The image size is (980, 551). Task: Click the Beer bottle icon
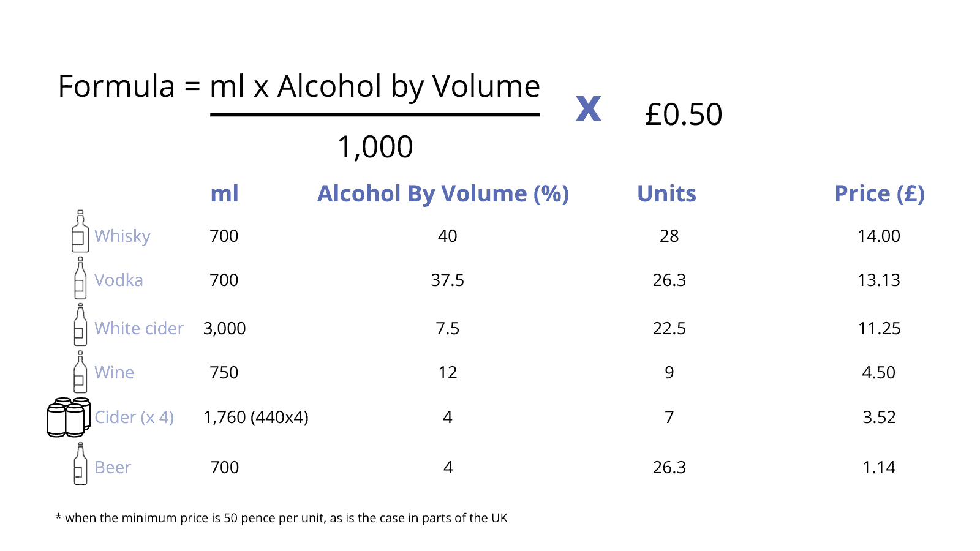(x=80, y=465)
